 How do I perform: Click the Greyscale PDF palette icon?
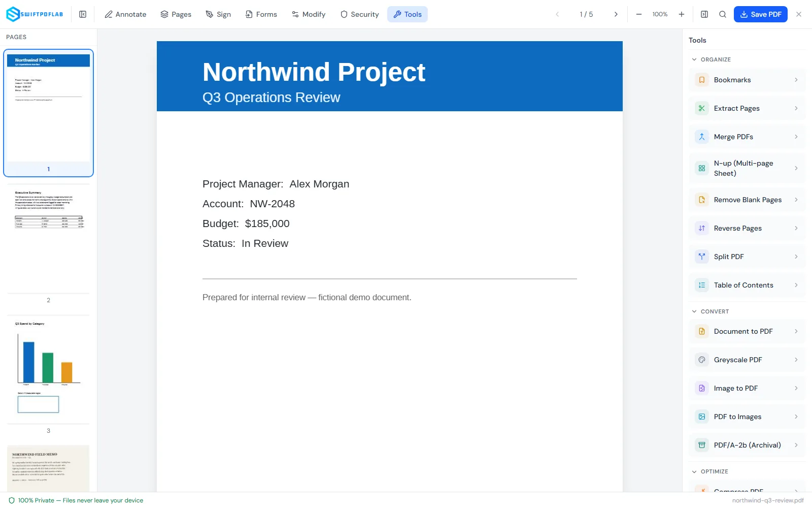702,360
